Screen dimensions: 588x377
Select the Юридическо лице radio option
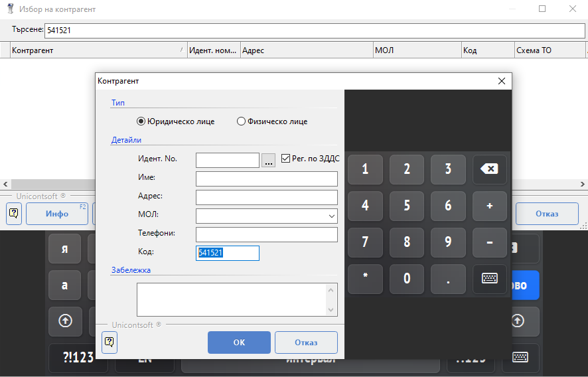(141, 121)
